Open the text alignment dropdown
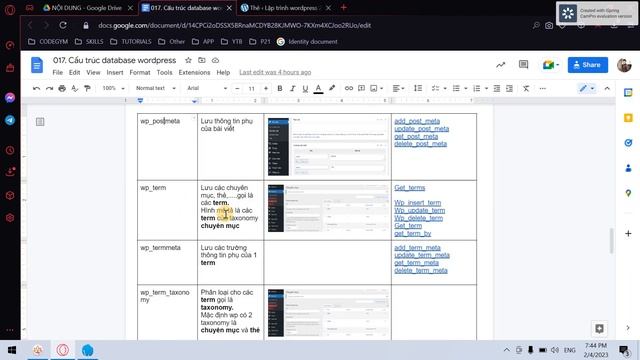640x360 pixels. [x=398, y=88]
